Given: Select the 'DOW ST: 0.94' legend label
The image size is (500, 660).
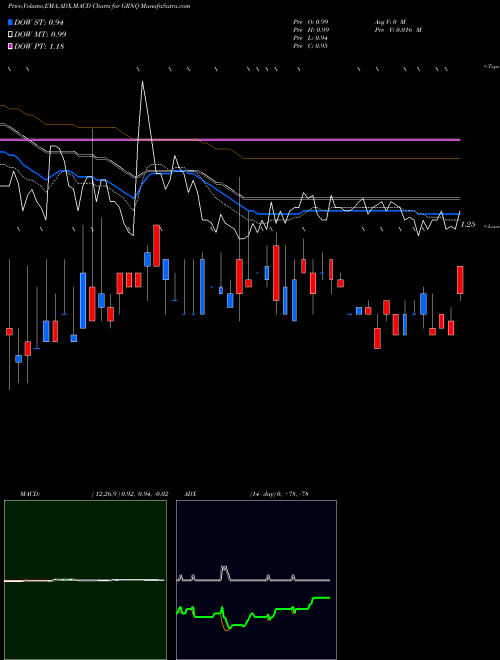Looking at the screenshot, I should 39,22.
